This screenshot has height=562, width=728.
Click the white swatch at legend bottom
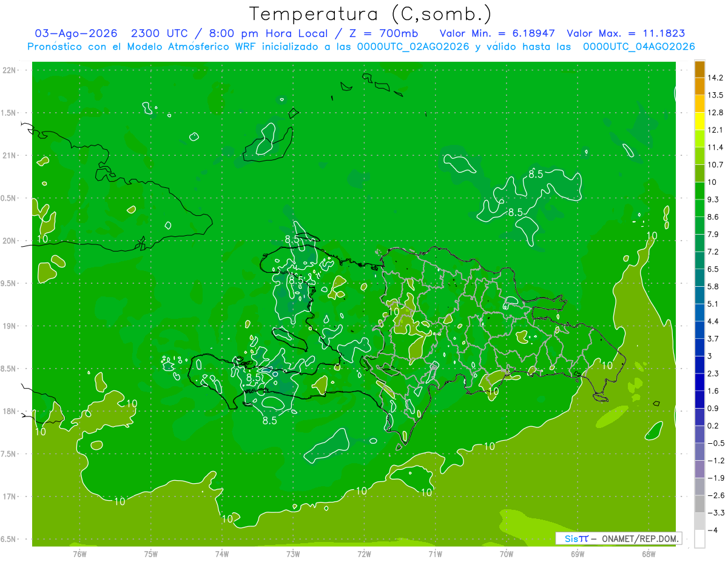click(x=699, y=538)
